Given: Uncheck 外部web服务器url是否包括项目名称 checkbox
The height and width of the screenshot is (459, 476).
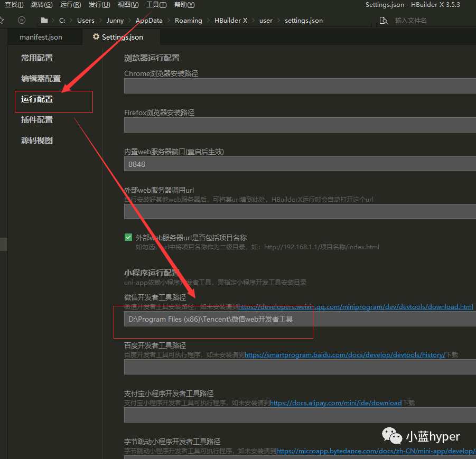Looking at the screenshot, I should tap(128, 238).
